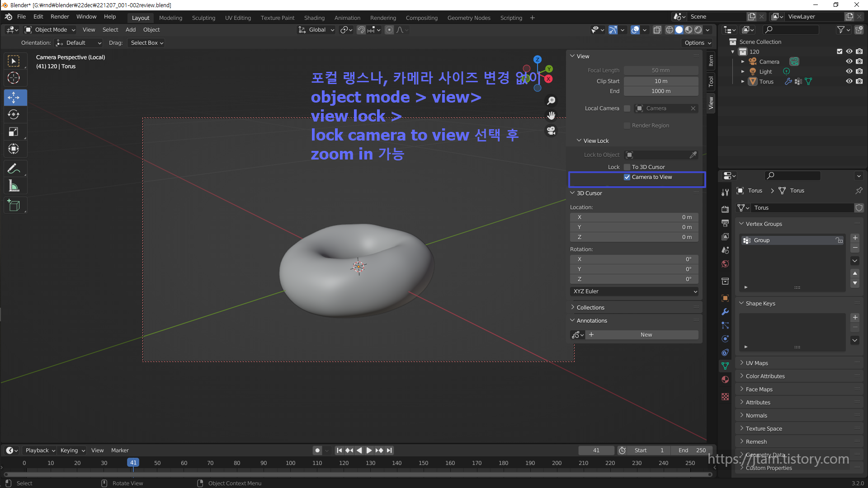868x488 pixels.
Task: Click the Focal Length 50 mm field
Action: [x=660, y=70]
